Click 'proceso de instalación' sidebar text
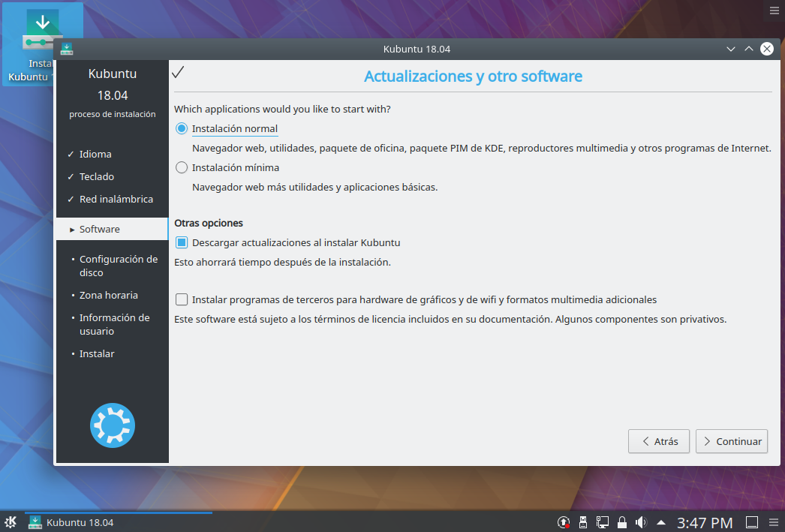This screenshot has width=785, height=532. click(x=113, y=114)
